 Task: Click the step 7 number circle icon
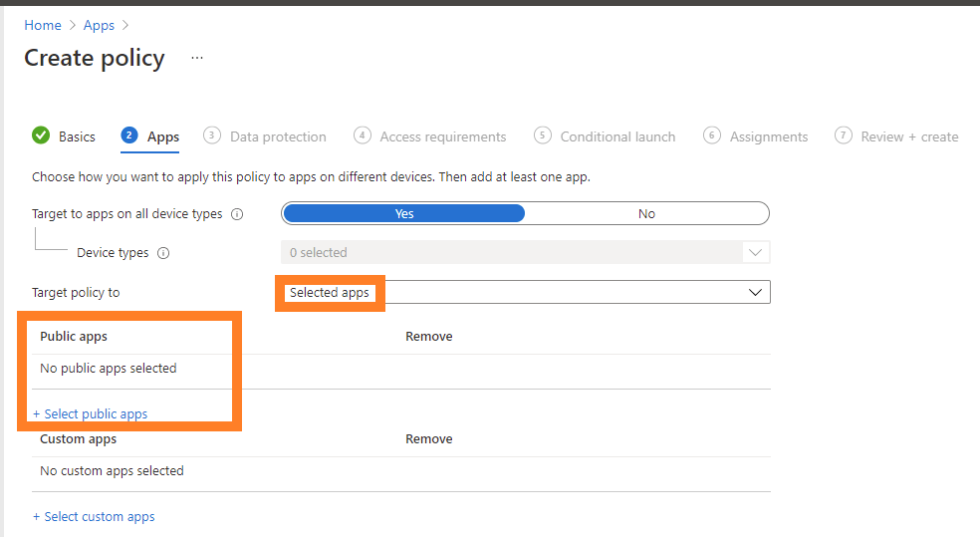pos(844,135)
